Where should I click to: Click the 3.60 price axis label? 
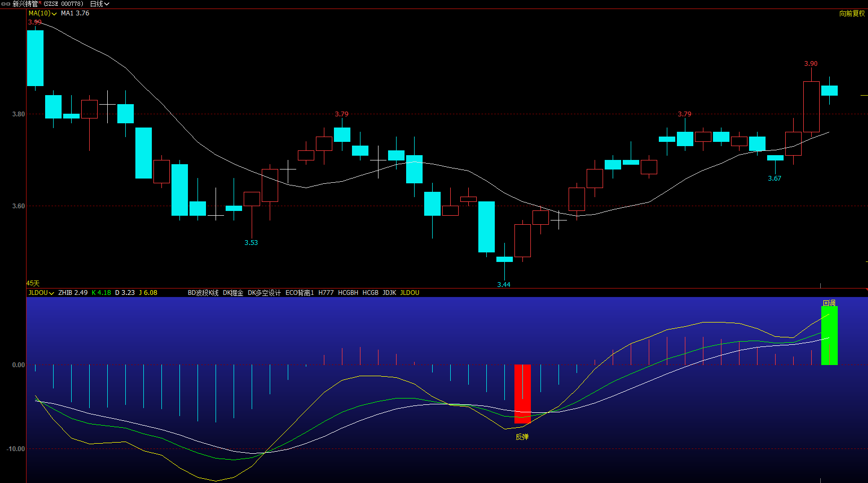click(x=19, y=206)
